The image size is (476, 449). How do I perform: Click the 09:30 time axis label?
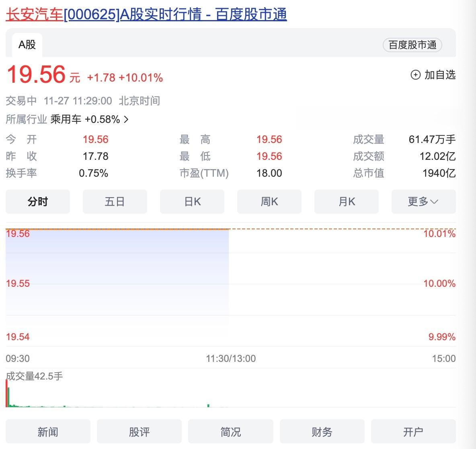(x=18, y=358)
